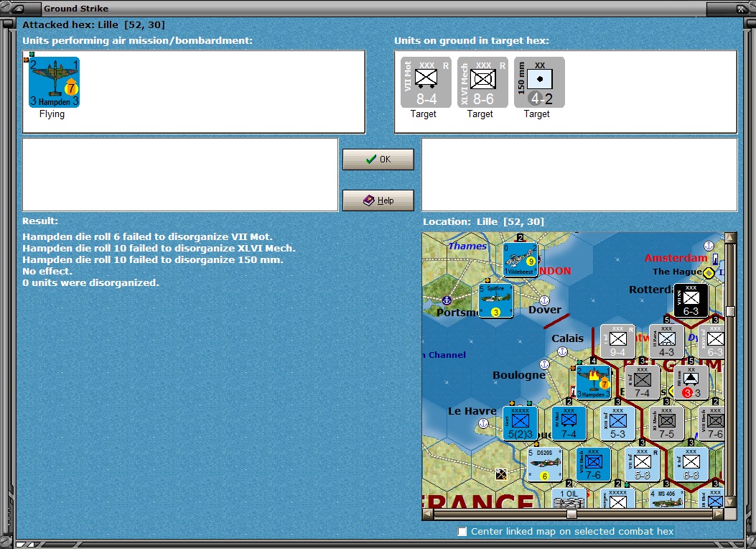
Task: Click the light blue X Inf 6-3 unit
Action: 691,464
